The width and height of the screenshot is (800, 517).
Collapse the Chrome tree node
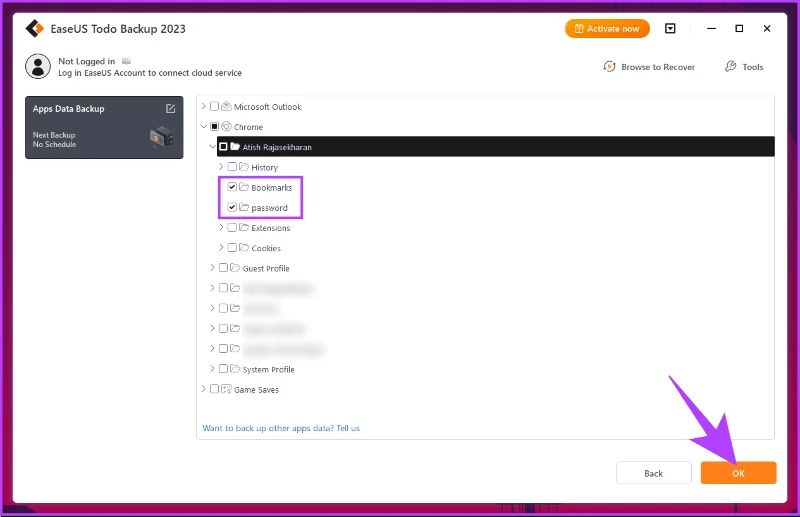coord(204,127)
